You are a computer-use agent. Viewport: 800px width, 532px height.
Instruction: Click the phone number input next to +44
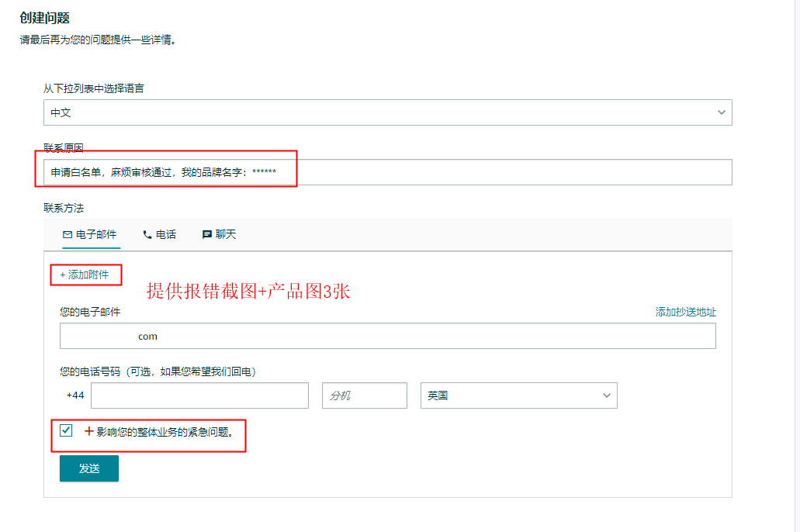(x=199, y=396)
